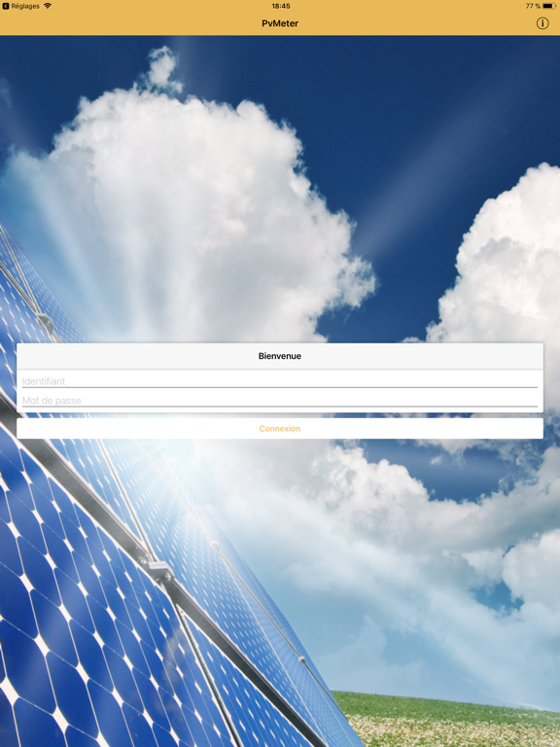Focus the Identifiant input field
Image resolution: width=560 pixels, height=747 pixels.
(x=280, y=381)
